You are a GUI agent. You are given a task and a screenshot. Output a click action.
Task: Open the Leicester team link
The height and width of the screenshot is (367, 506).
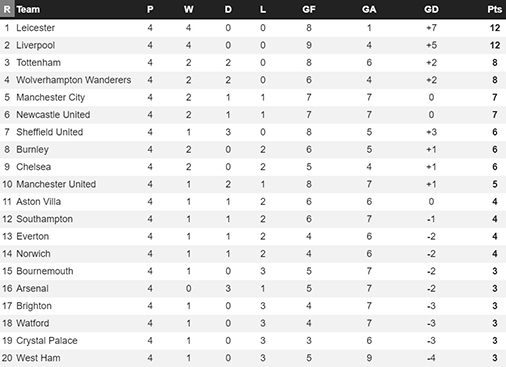35,28
